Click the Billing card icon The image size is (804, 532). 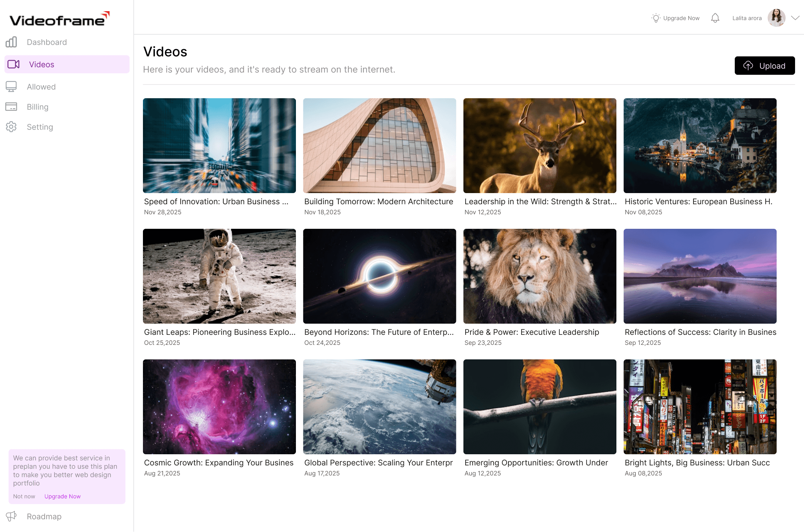click(11, 107)
